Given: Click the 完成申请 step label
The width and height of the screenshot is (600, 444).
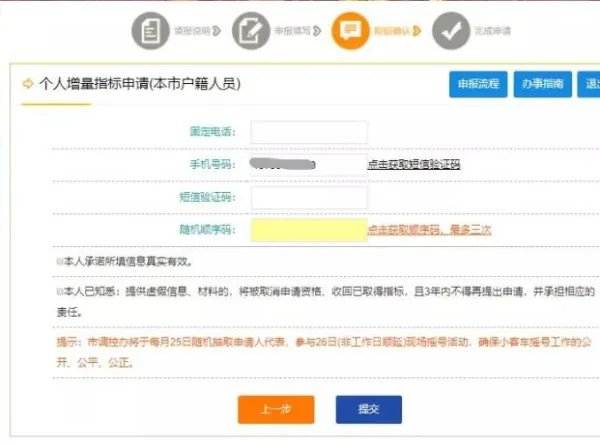Looking at the screenshot, I should (x=492, y=31).
